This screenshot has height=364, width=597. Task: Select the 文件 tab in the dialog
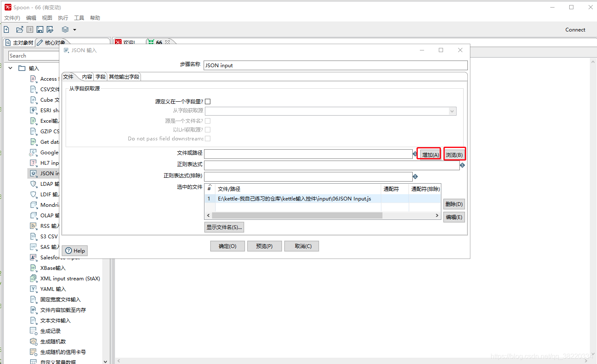(x=68, y=76)
